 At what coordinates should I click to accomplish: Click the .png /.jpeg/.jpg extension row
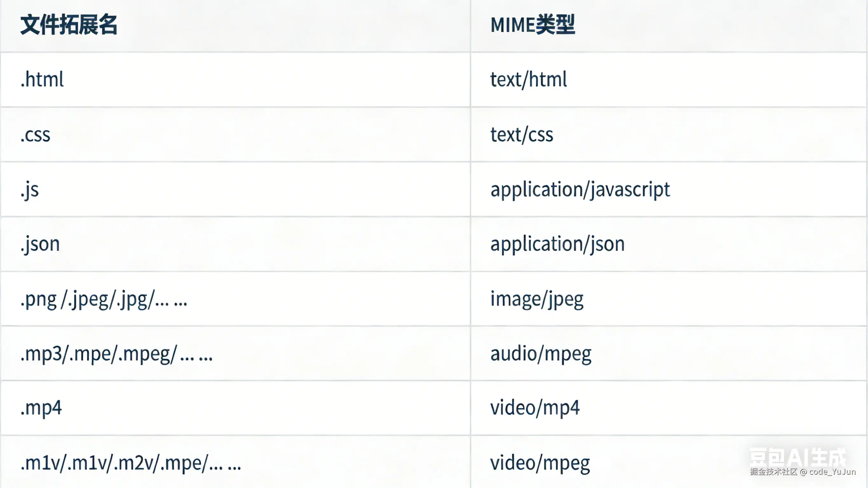[103, 299]
